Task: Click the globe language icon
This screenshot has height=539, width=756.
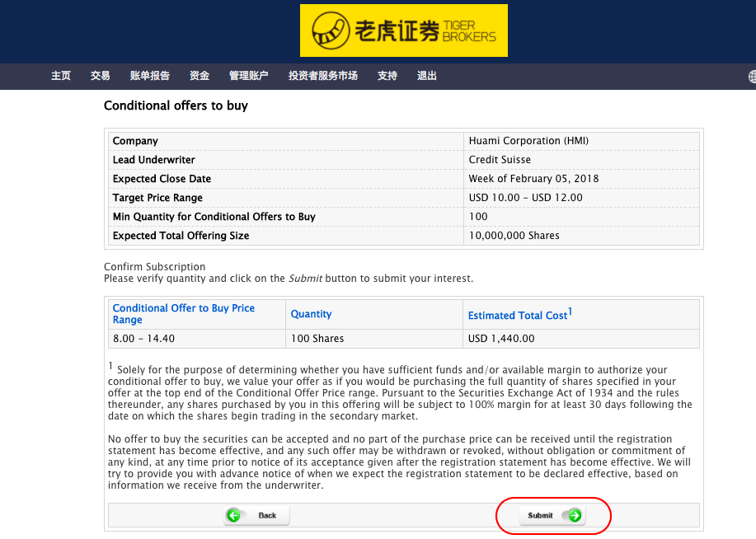Action: point(752,76)
